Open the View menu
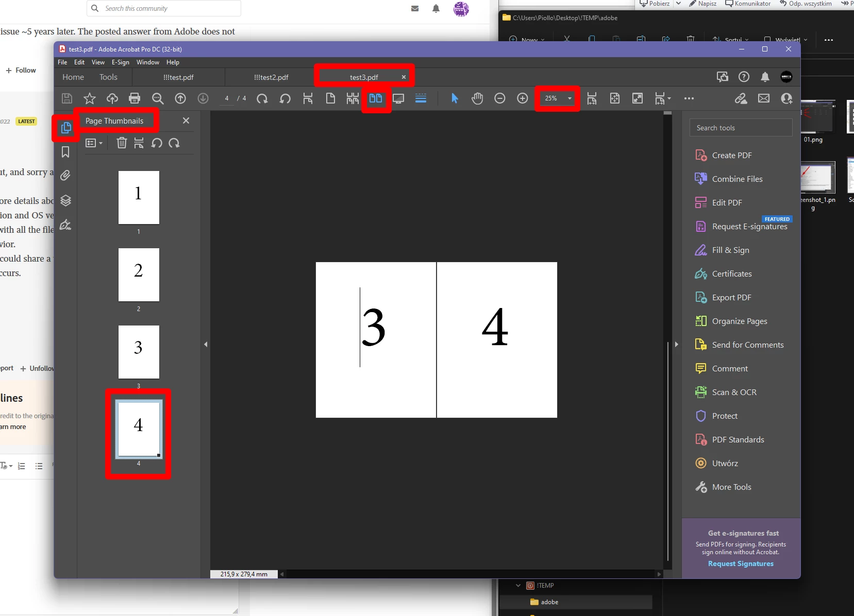This screenshot has width=854, height=616. coord(98,62)
